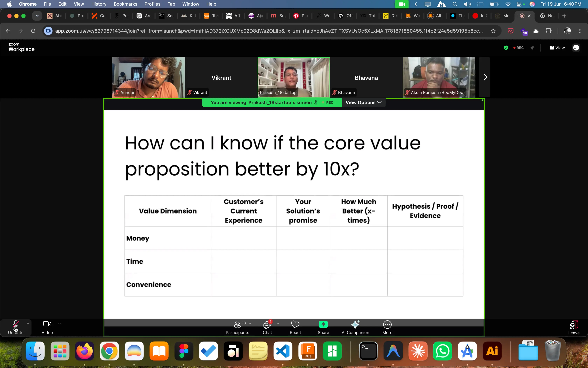Click the green camera-in-use indicator in menu bar
Image resolution: width=588 pixels, height=368 pixels.
(402, 4)
